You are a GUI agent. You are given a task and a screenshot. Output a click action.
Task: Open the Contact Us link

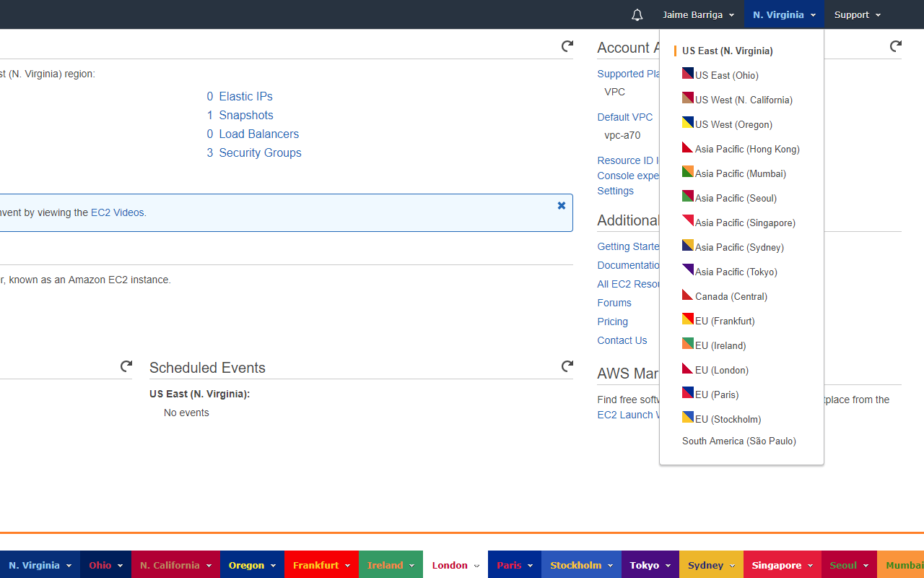pyautogui.click(x=622, y=340)
